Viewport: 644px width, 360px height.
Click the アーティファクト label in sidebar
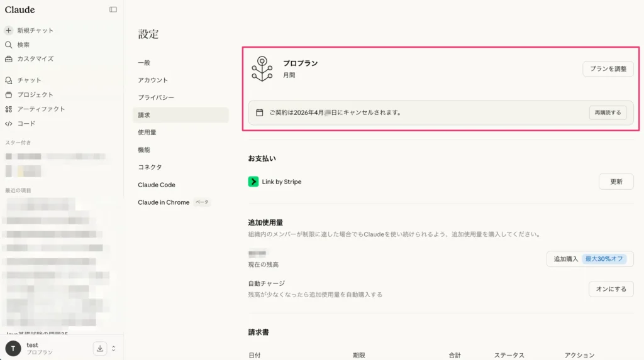41,109
